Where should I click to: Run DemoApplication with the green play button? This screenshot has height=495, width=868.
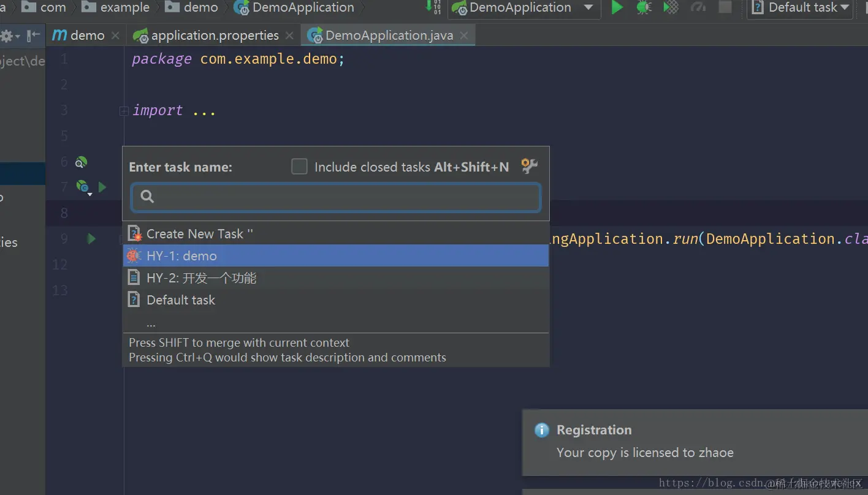coord(617,7)
